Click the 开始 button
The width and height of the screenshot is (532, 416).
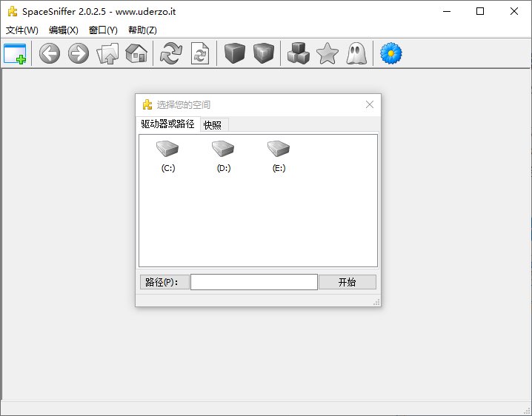pos(347,282)
